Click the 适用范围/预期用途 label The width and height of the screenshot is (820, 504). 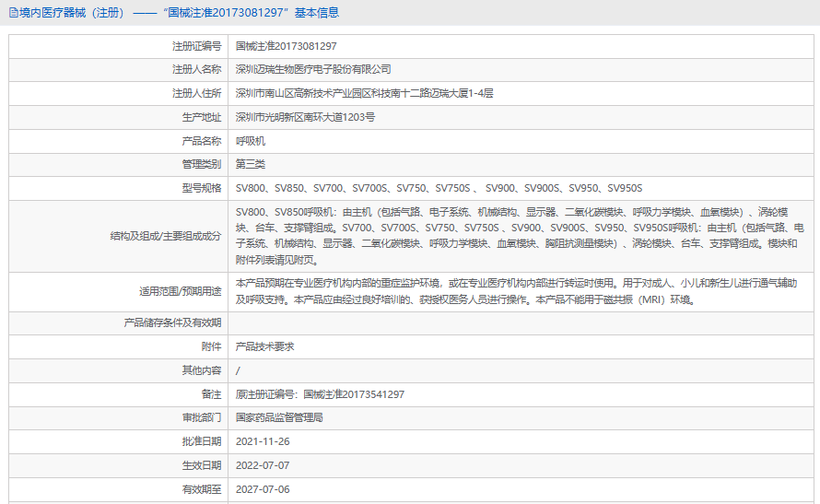click(180, 292)
